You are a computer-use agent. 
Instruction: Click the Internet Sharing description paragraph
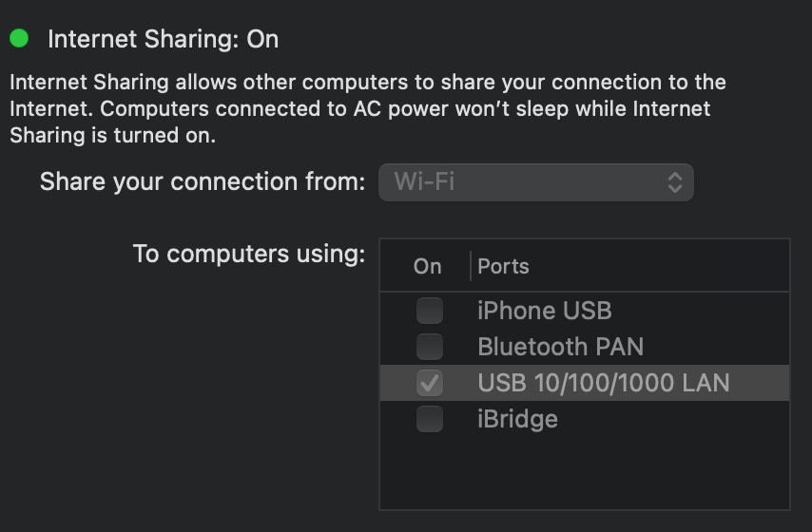(367, 108)
